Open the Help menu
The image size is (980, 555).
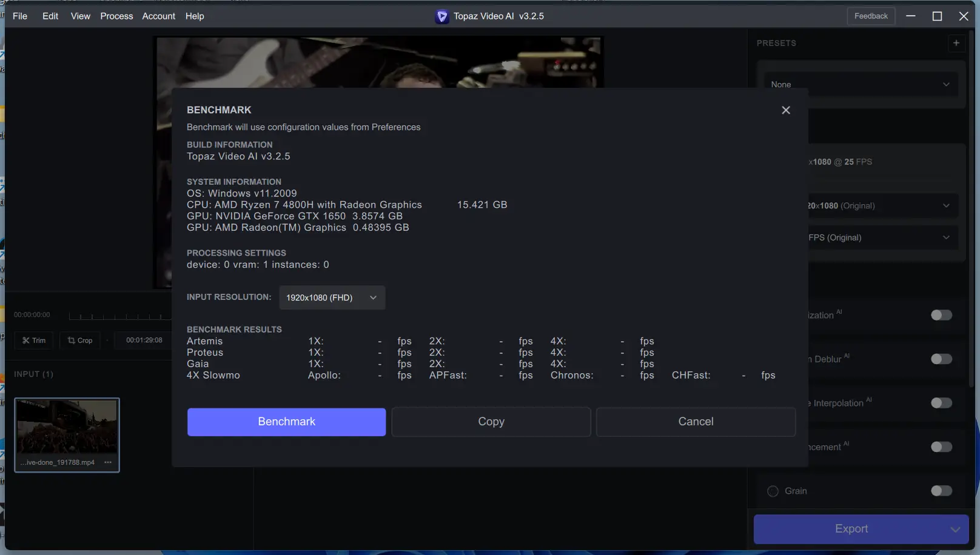[x=195, y=16]
